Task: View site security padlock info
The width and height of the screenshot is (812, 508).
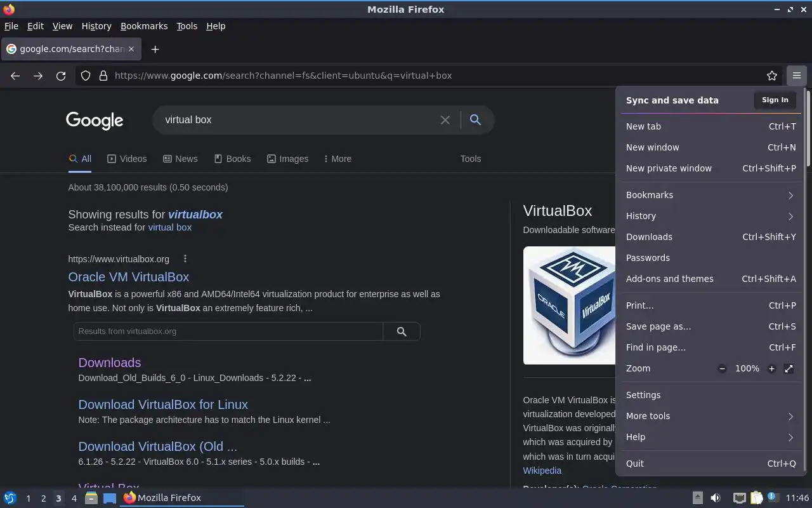Action: tap(103, 76)
